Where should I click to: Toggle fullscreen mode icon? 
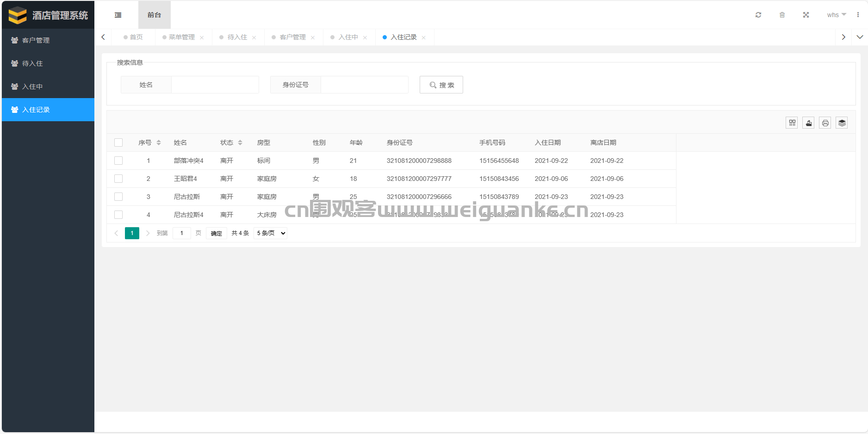806,15
